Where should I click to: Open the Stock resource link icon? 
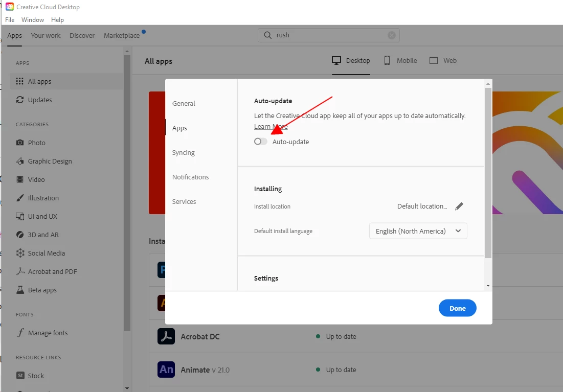[x=20, y=376]
